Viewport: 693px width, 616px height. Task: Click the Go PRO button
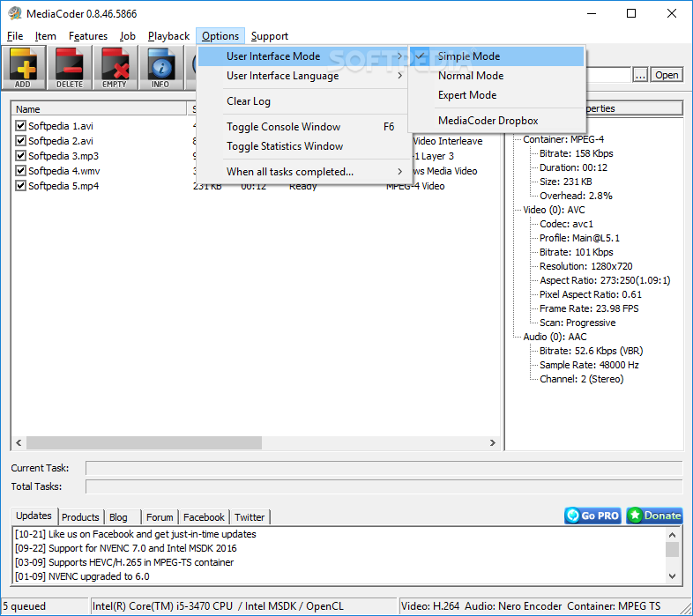[592, 516]
